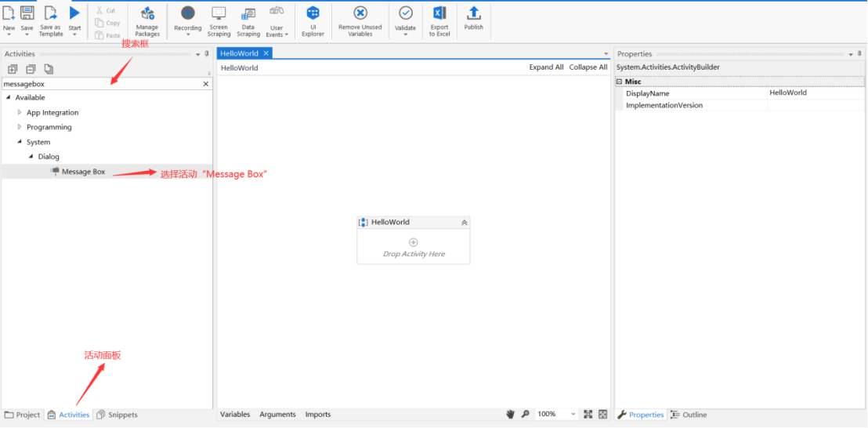
Task: Expand the Programming node
Action: [x=20, y=127]
